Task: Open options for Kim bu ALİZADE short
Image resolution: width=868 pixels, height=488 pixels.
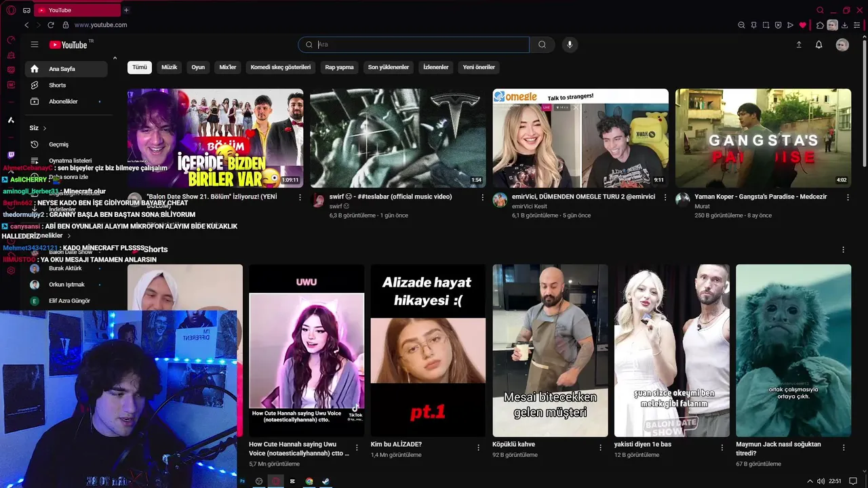Action: pos(478,447)
